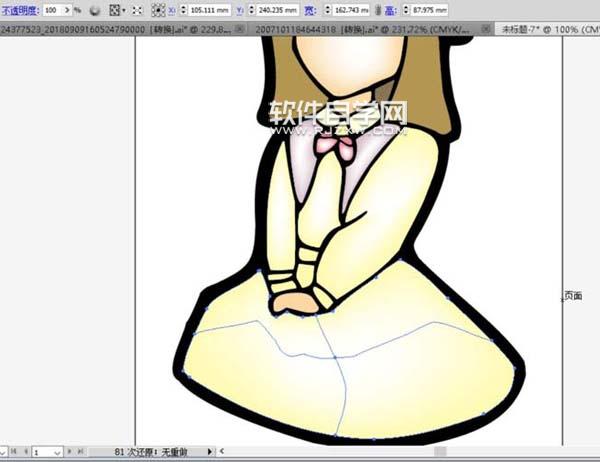Close the 2007101184644318 document tab
Screen dimensions: 600x462
pos(485,29)
